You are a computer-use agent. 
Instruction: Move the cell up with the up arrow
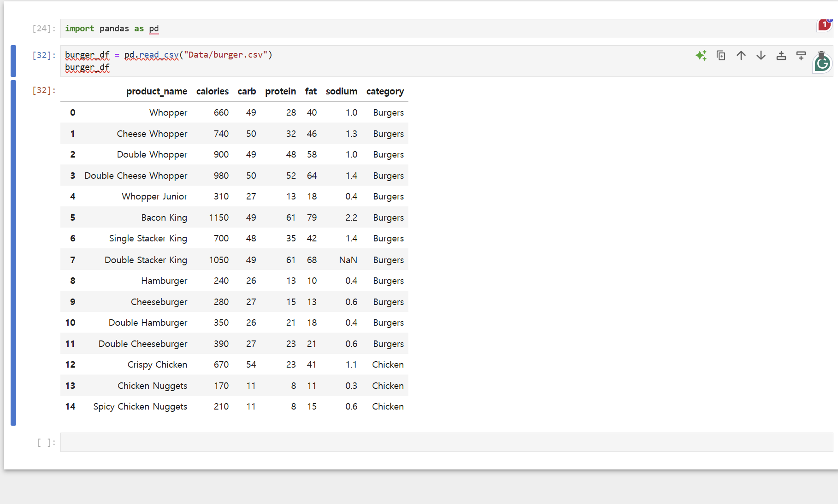[x=741, y=56]
